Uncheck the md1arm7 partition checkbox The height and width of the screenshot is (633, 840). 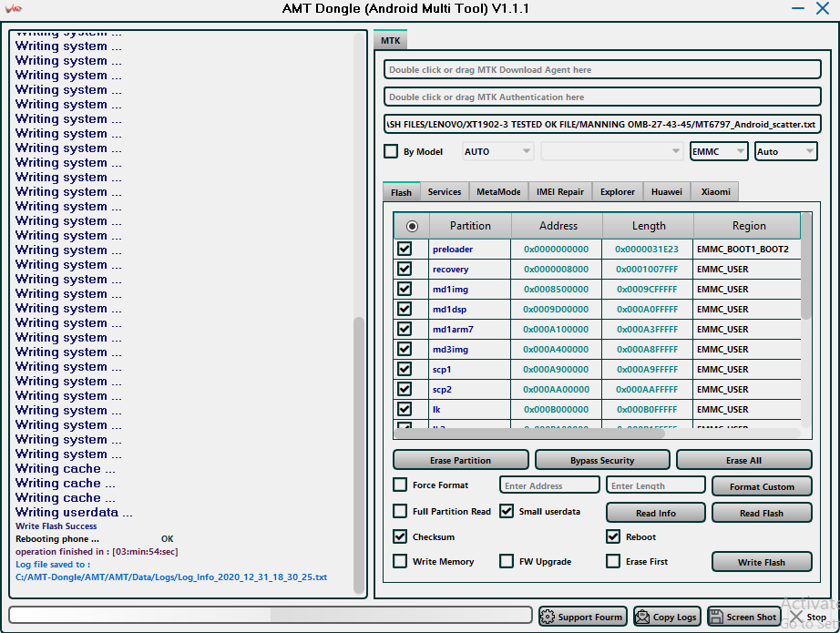pos(405,330)
